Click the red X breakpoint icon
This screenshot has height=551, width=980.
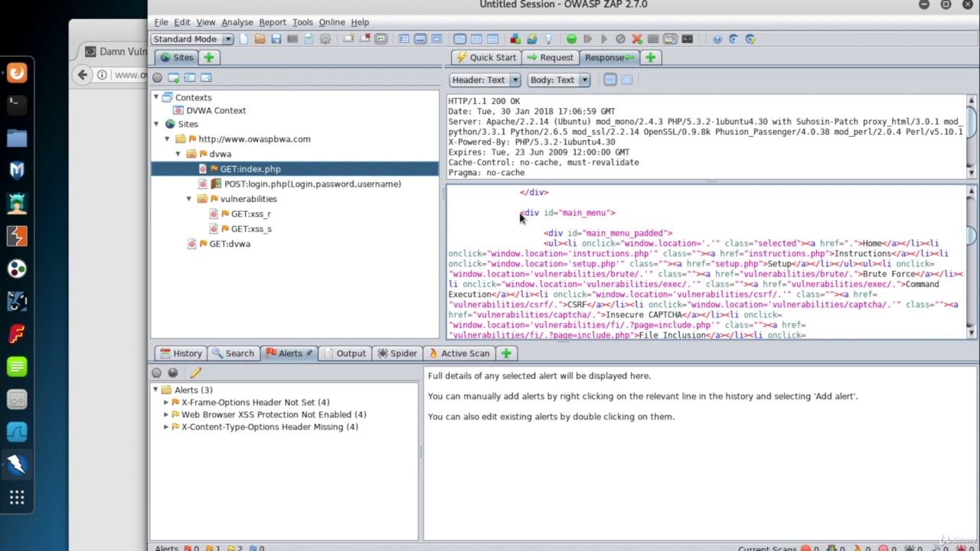[636, 39]
